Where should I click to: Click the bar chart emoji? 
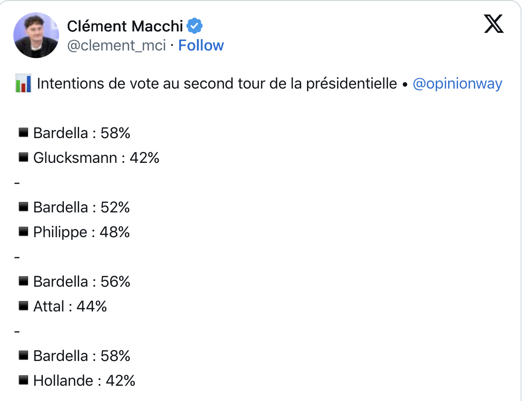23,84
